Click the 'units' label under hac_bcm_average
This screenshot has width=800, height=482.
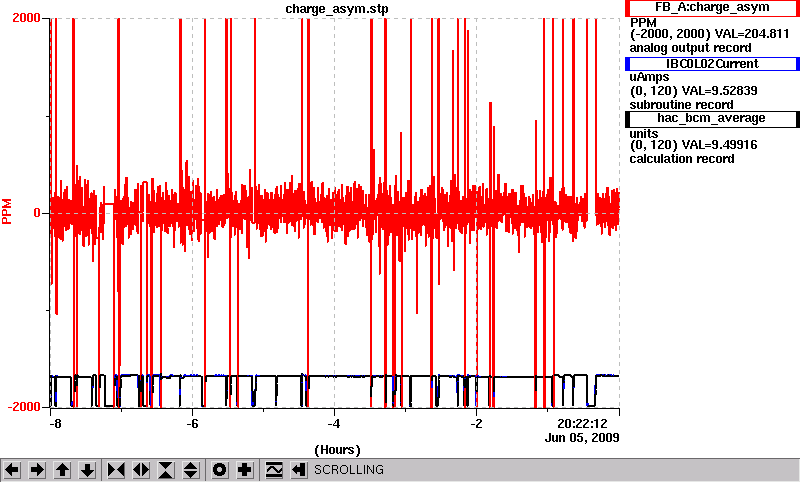click(644, 133)
